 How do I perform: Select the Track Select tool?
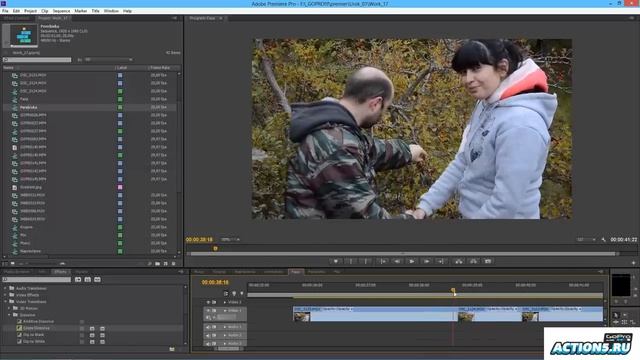(x=625, y=315)
